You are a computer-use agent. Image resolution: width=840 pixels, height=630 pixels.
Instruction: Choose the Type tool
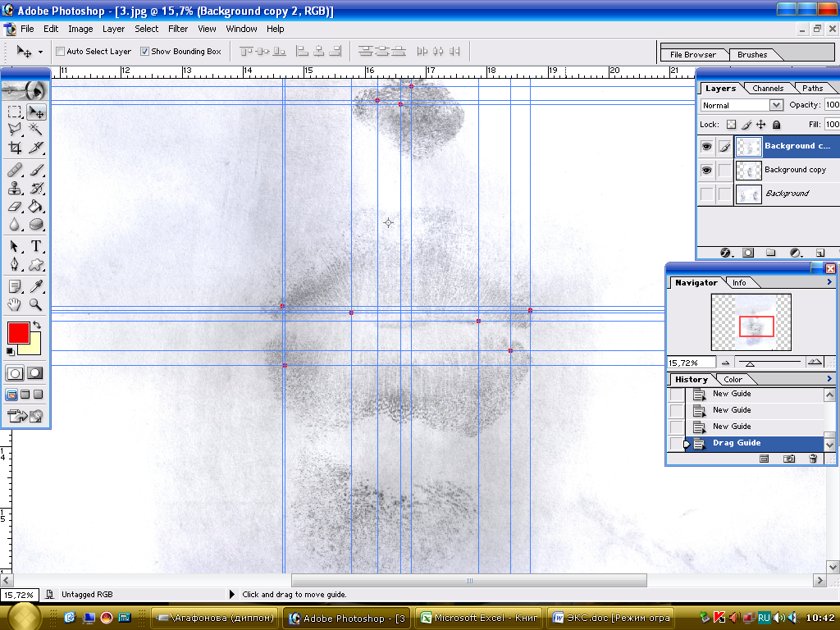click(x=36, y=246)
